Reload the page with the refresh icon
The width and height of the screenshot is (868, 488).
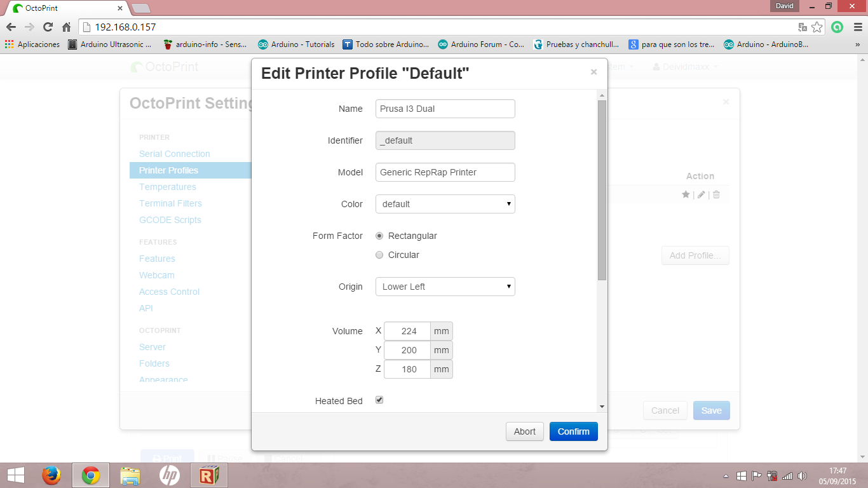pyautogui.click(x=48, y=27)
